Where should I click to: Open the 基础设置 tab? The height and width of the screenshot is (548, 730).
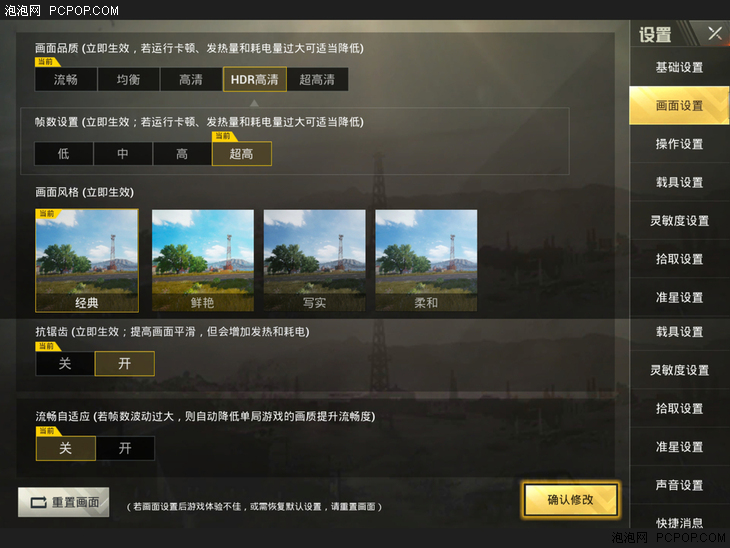(x=679, y=67)
